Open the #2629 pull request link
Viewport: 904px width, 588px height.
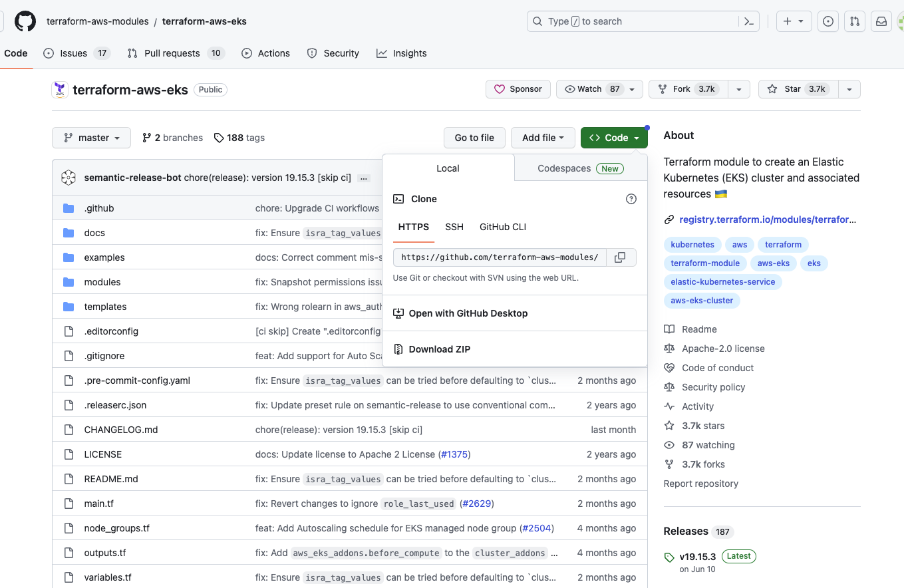coord(476,504)
